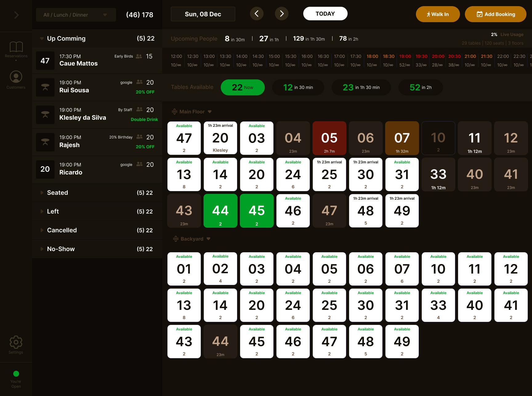Toggle the You're Open status indicator

point(16,374)
